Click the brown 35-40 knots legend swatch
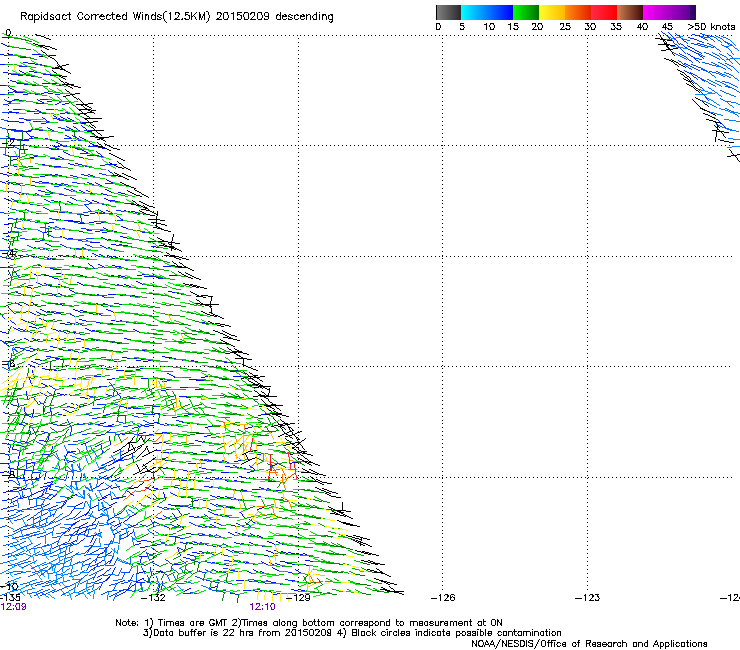 pos(630,12)
